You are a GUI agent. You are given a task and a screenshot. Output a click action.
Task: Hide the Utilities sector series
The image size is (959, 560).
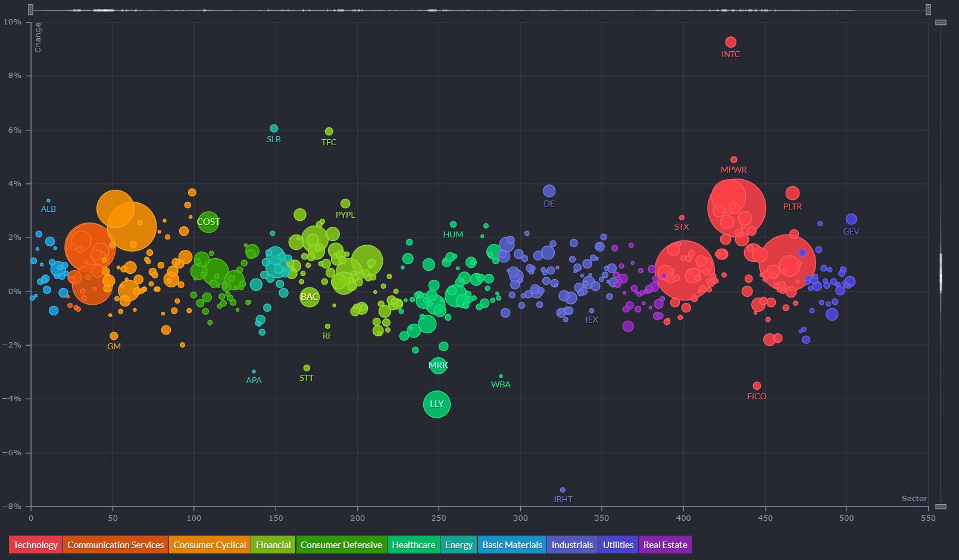coord(618,545)
